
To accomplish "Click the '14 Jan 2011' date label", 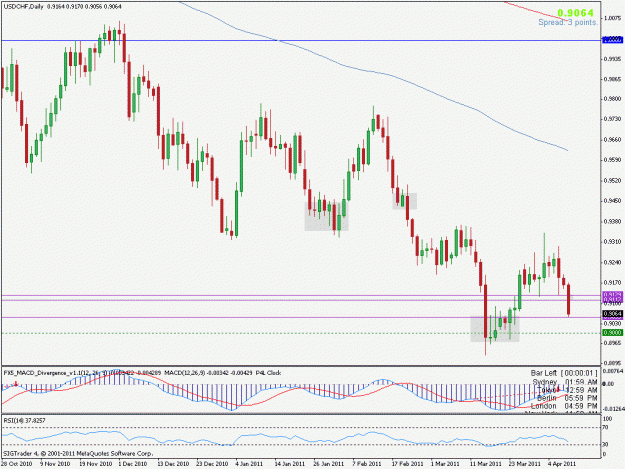I will coord(290,464).
